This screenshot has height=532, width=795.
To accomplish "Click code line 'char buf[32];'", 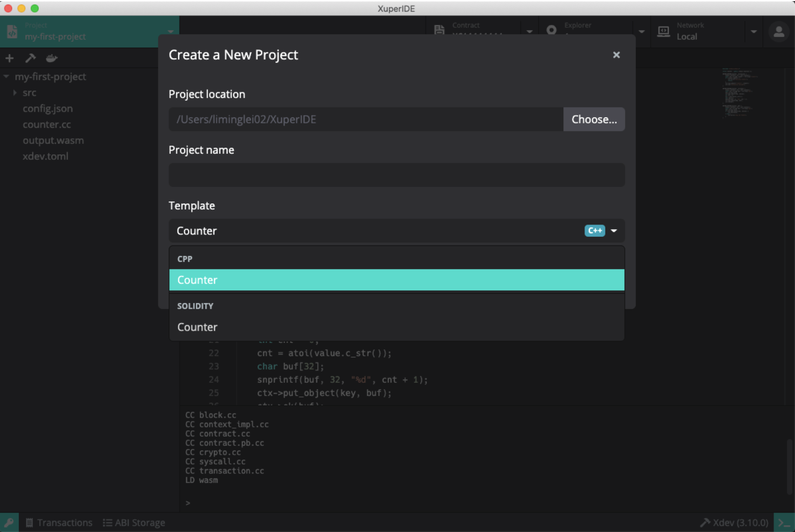I will pos(290,366).
